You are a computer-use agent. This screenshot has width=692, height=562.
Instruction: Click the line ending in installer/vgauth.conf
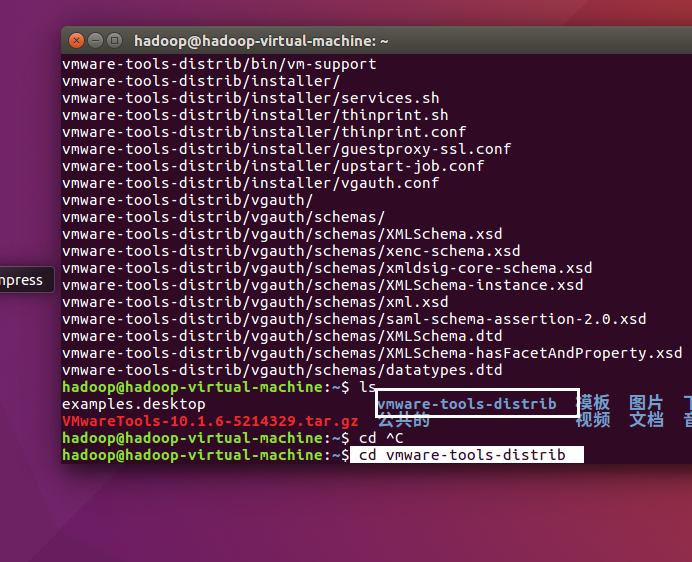[x=251, y=183]
